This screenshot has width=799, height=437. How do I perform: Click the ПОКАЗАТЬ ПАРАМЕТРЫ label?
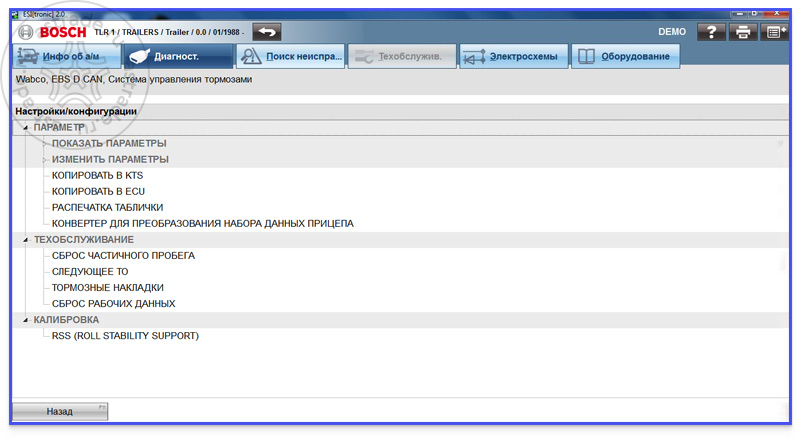109,144
